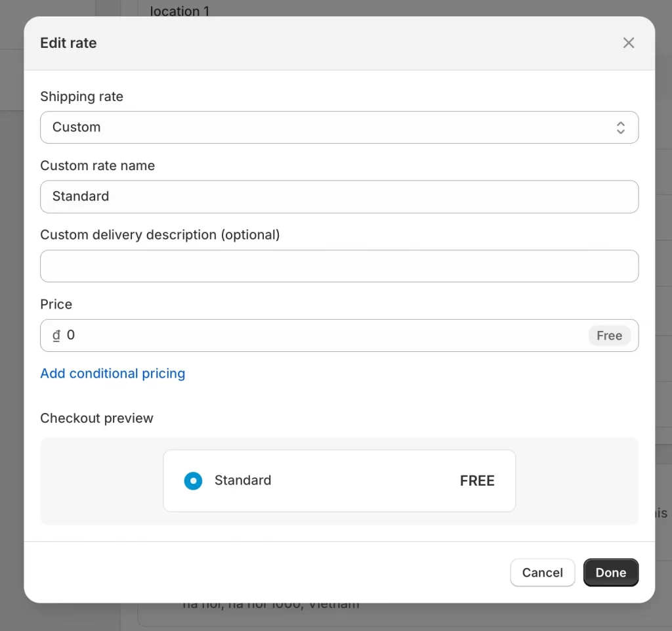
Task: Click the Custom rate name label
Action: (97, 165)
